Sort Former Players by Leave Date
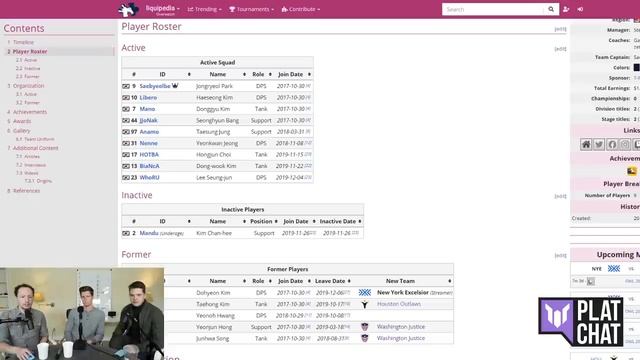This screenshot has width=640, height=360. 349,281
